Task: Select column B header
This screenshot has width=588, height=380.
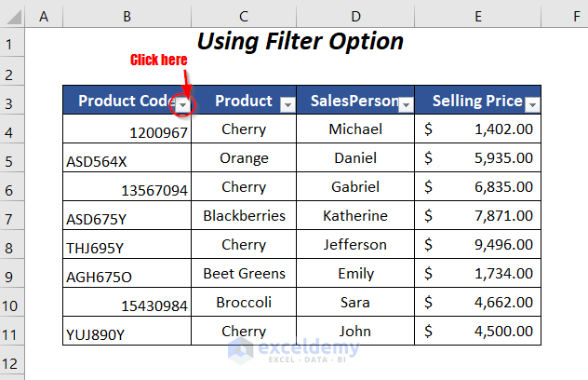Action: [127, 15]
